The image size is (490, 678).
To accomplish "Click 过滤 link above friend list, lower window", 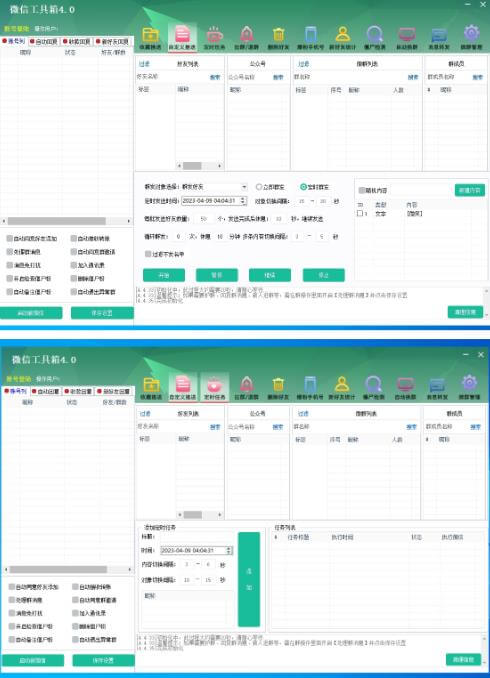I will pyautogui.click(x=145, y=413).
